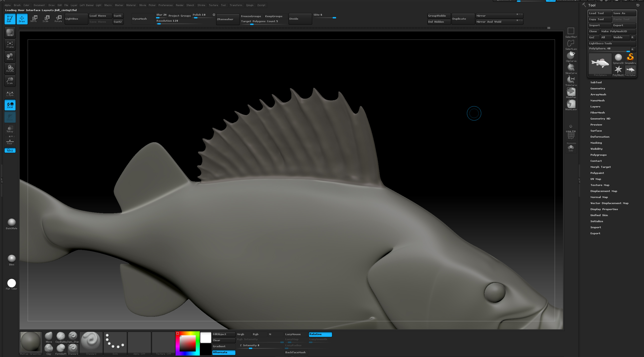This screenshot has height=357, width=644.
Task: Toggle XYZ rotation mode
Action: pos(10,150)
